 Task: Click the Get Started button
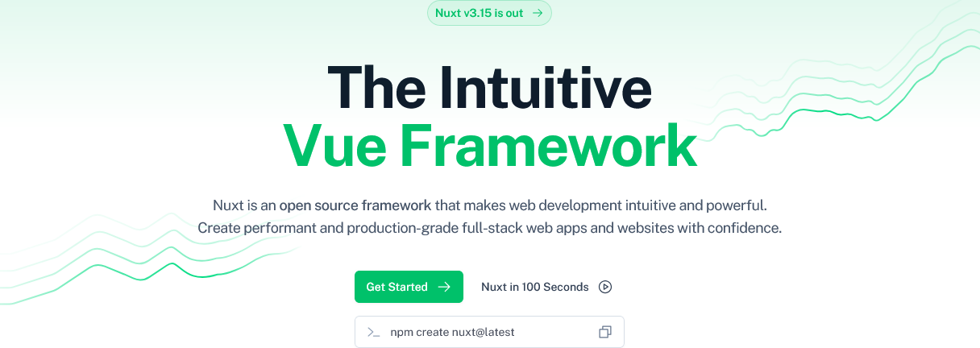pos(409,287)
